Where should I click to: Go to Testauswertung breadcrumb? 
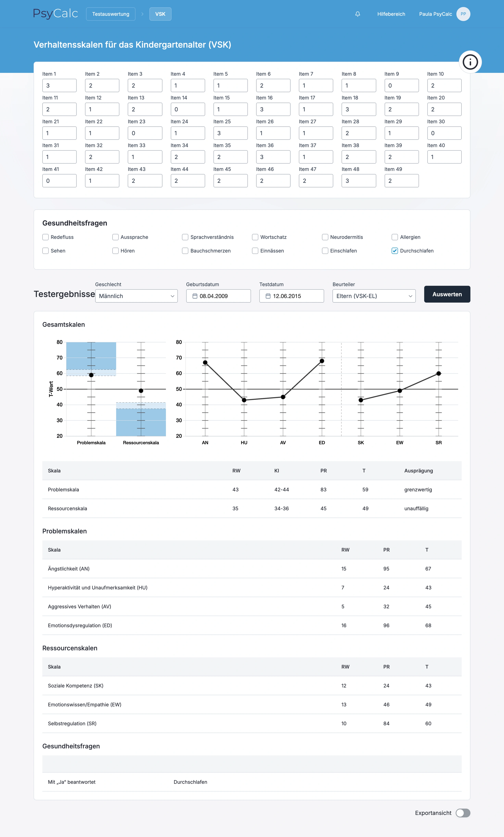click(x=111, y=14)
